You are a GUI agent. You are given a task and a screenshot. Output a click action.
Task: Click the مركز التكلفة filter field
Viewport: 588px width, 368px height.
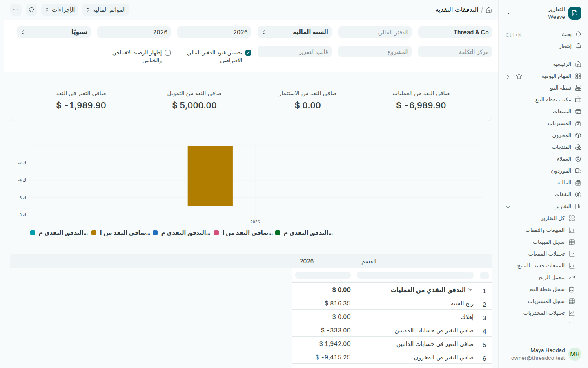(455, 52)
